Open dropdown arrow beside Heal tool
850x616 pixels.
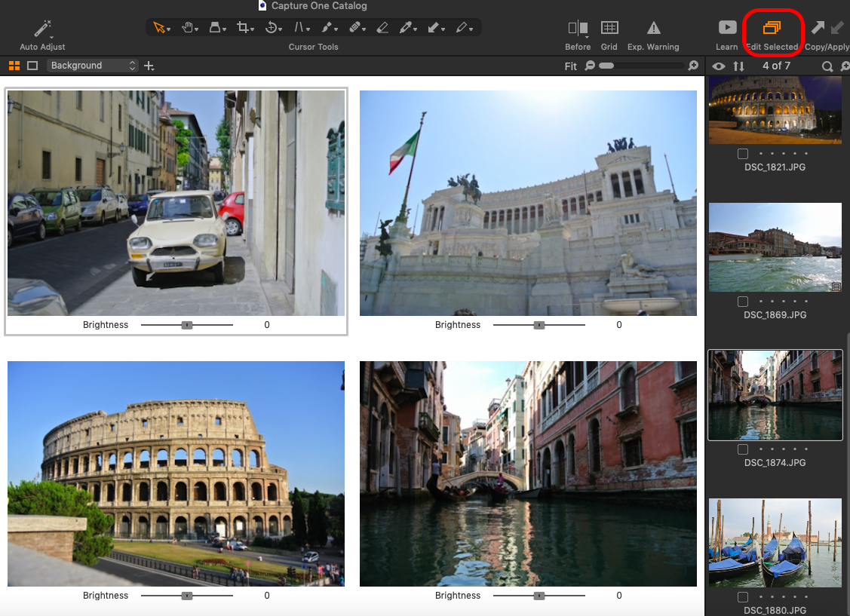[364, 29]
